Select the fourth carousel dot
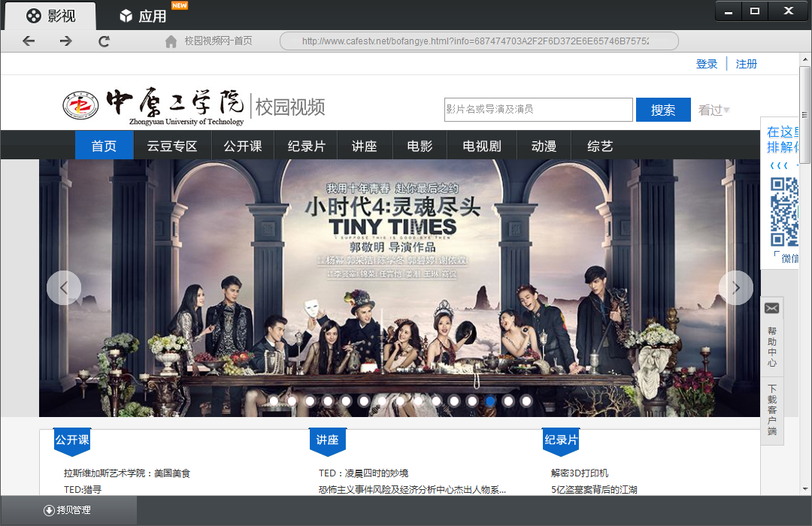Image resolution: width=812 pixels, height=526 pixels. click(328, 401)
